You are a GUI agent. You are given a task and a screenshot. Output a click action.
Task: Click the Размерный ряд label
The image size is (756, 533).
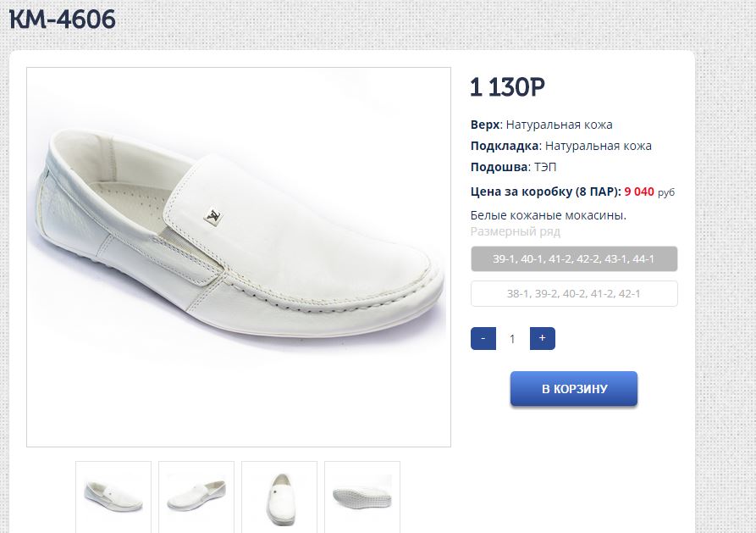(515, 231)
